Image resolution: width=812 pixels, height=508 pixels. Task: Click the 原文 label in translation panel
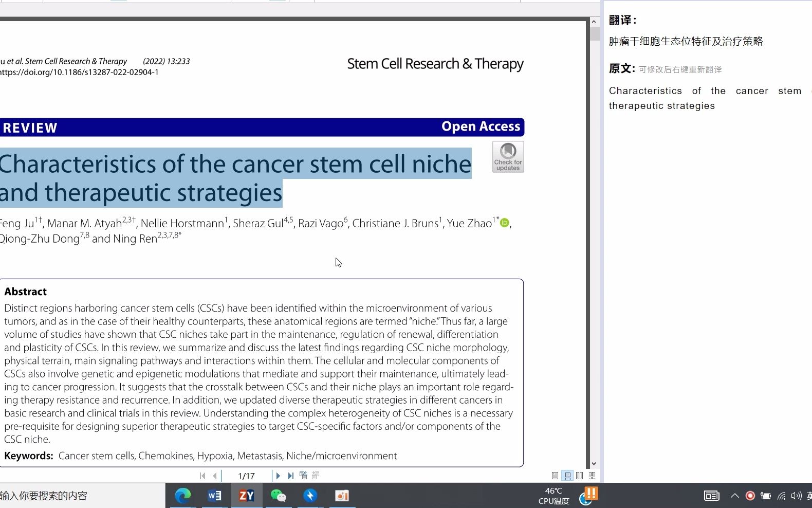point(622,68)
